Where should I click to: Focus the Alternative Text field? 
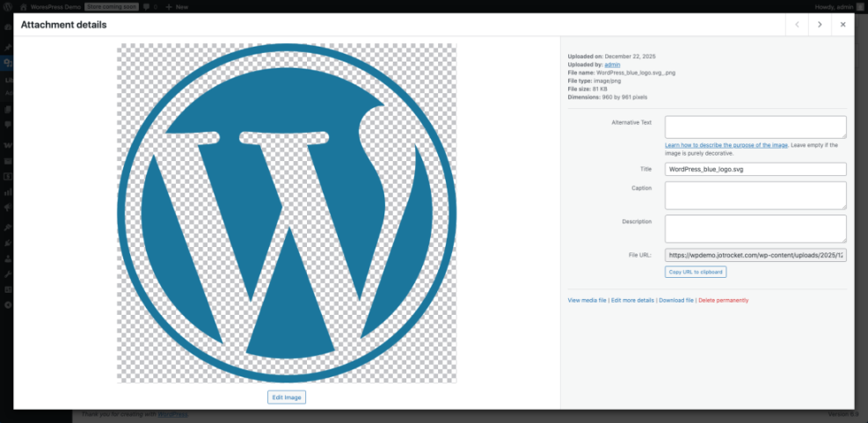pos(755,127)
